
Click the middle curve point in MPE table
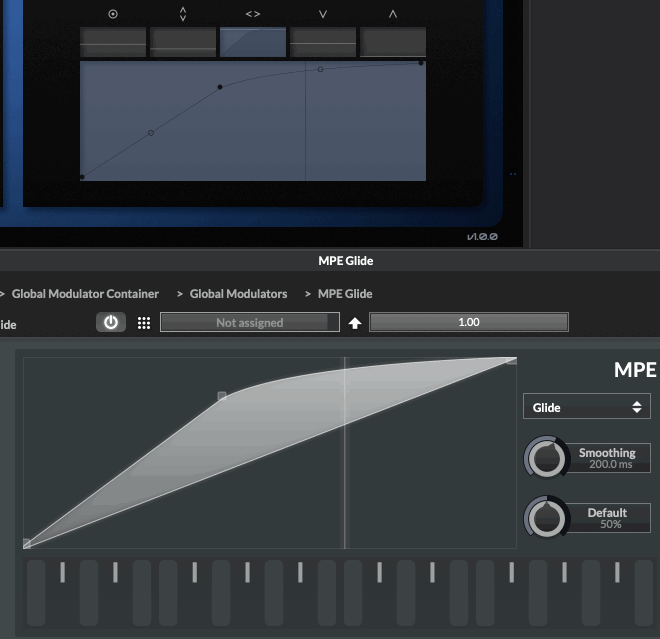pyautogui.click(x=222, y=396)
